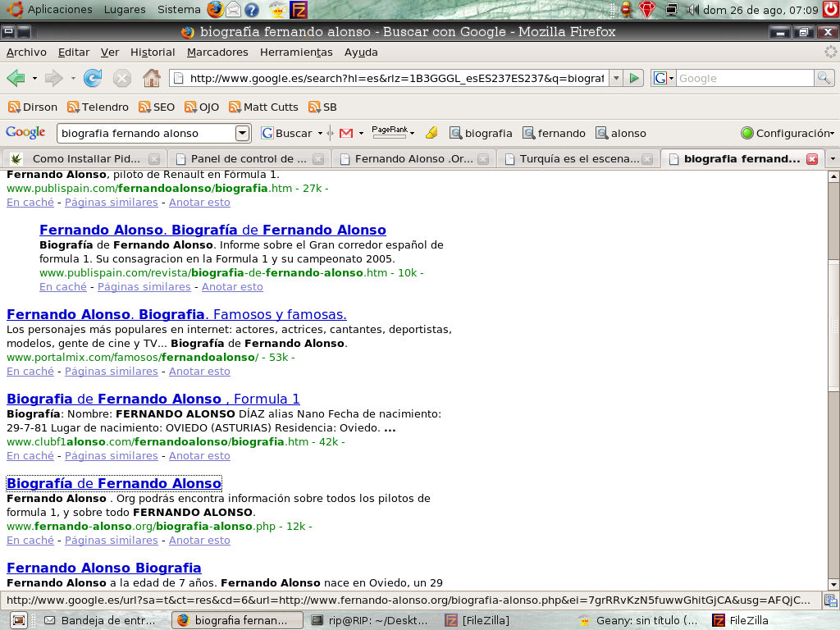Open the Historial menu
This screenshot has width=840, height=630.
click(153, 52)
